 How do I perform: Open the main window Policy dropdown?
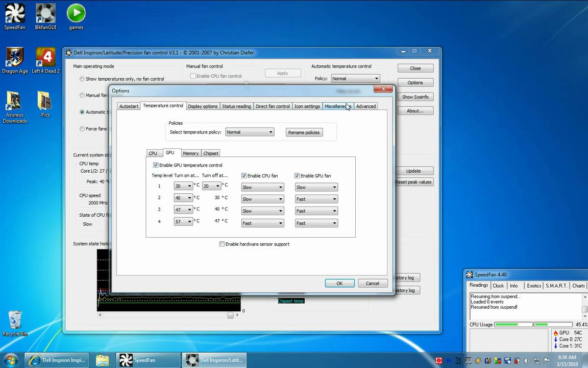tap(355, 79)
